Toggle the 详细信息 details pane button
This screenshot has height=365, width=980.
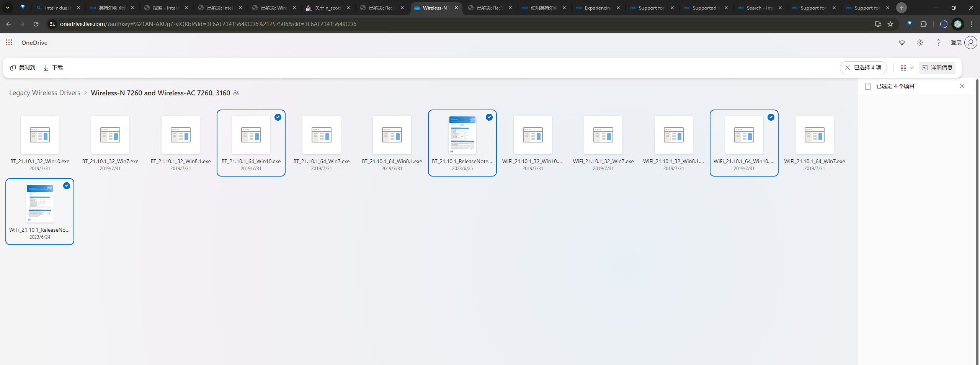pos(937,67)
